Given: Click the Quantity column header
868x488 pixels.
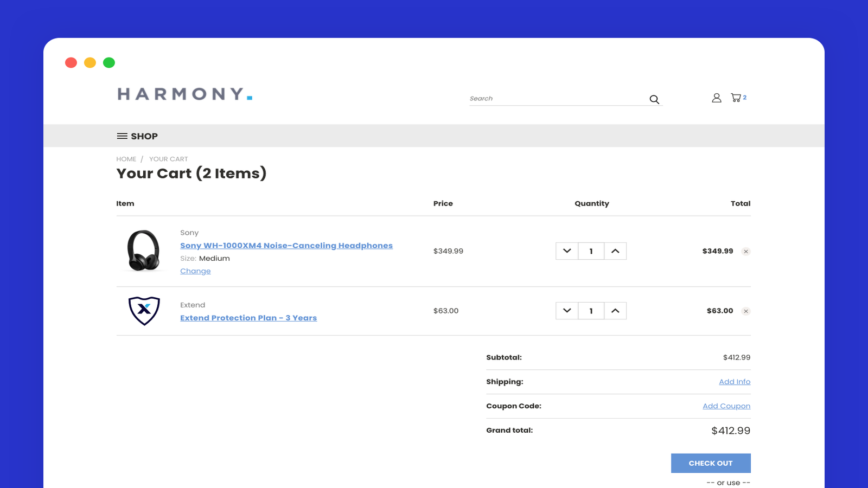Looking at the screenshot, I should (592, 203).
